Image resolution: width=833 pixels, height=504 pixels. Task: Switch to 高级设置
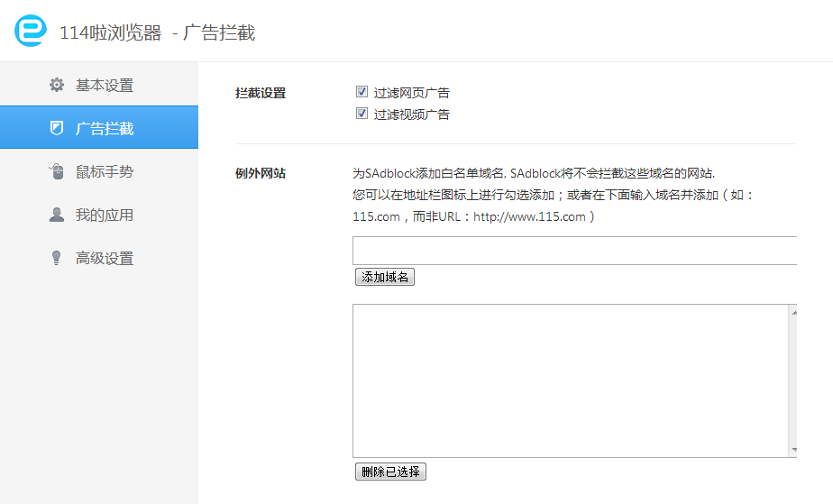(99, 258)
